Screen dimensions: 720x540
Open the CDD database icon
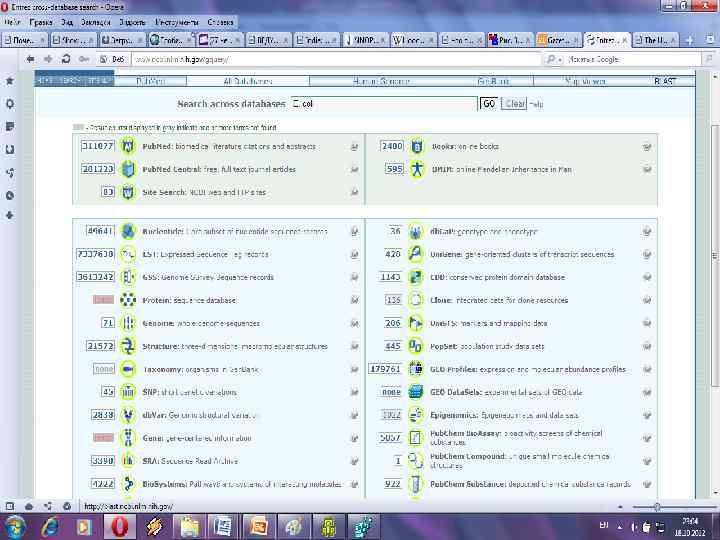point(416,277)
